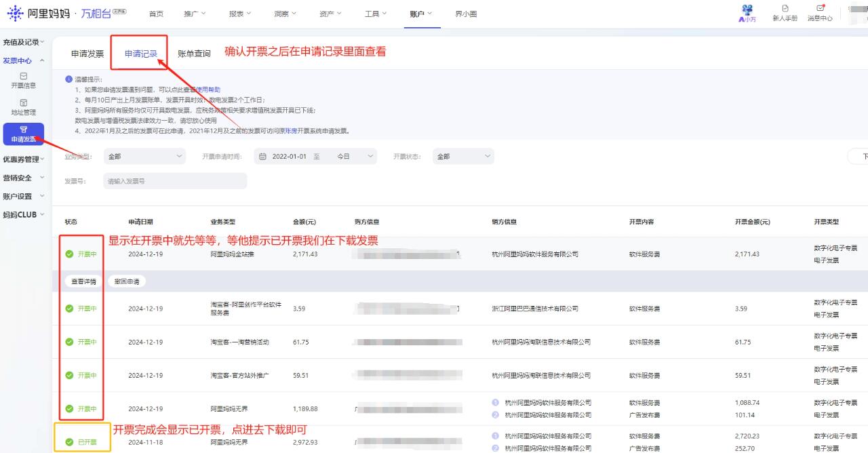Click the 阿里妈妈 万相台 logo
The height and width of the screenshot is (453, 868).
tap(66, 14)
